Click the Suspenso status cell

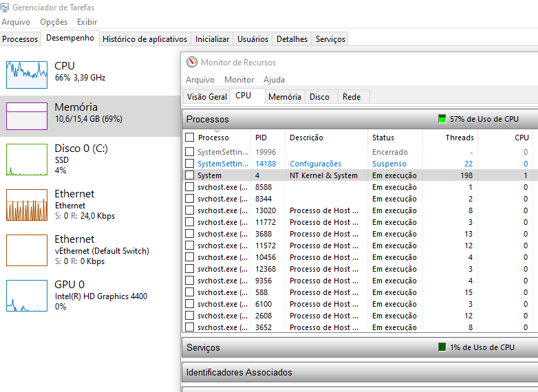click(x=389, y=164)
